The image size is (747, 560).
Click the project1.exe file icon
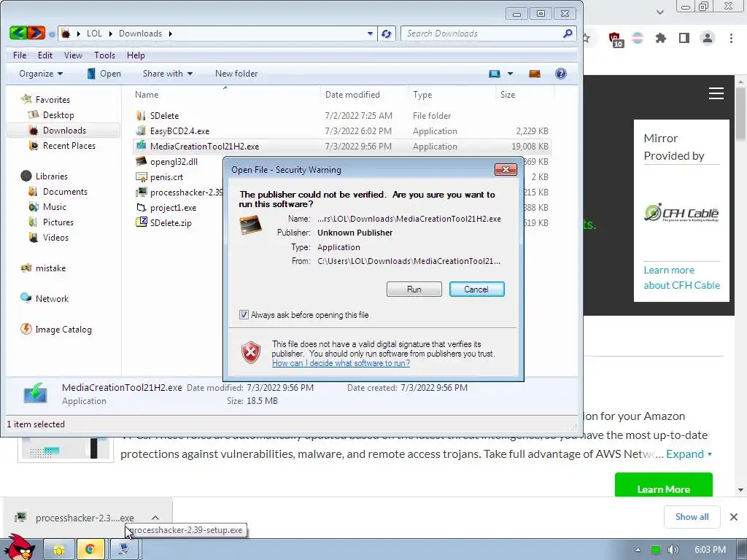click(x=141, y=208)
